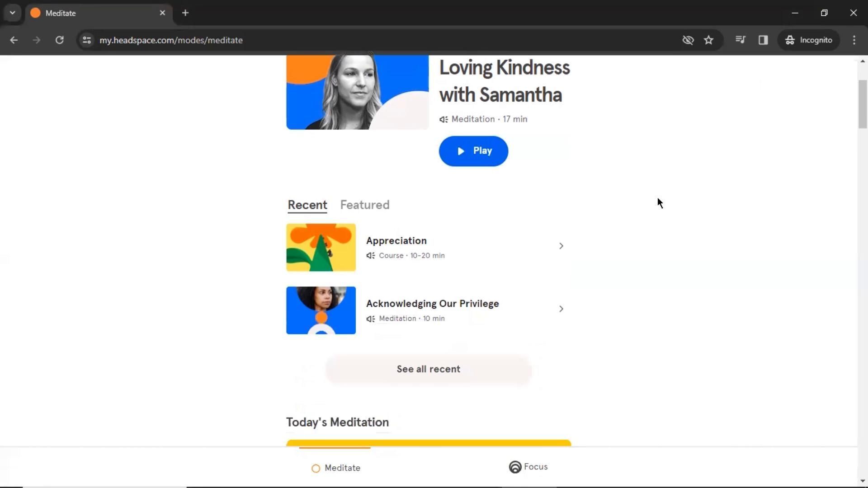The height and width of the screenshot is (488, 868).
Task: Open the Focus mode icon
Action: (515, 467)
